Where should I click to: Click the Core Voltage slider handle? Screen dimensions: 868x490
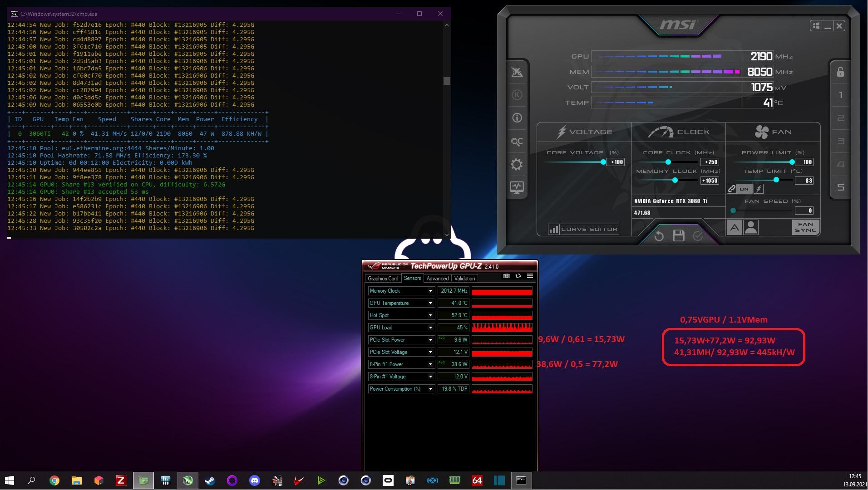coord(603,162)
